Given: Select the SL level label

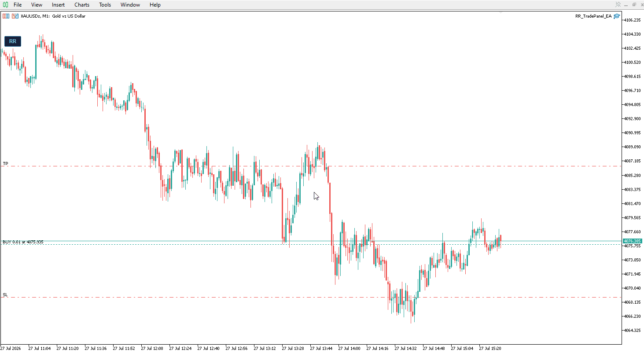Looking at the screenshot, I should 5,295.
